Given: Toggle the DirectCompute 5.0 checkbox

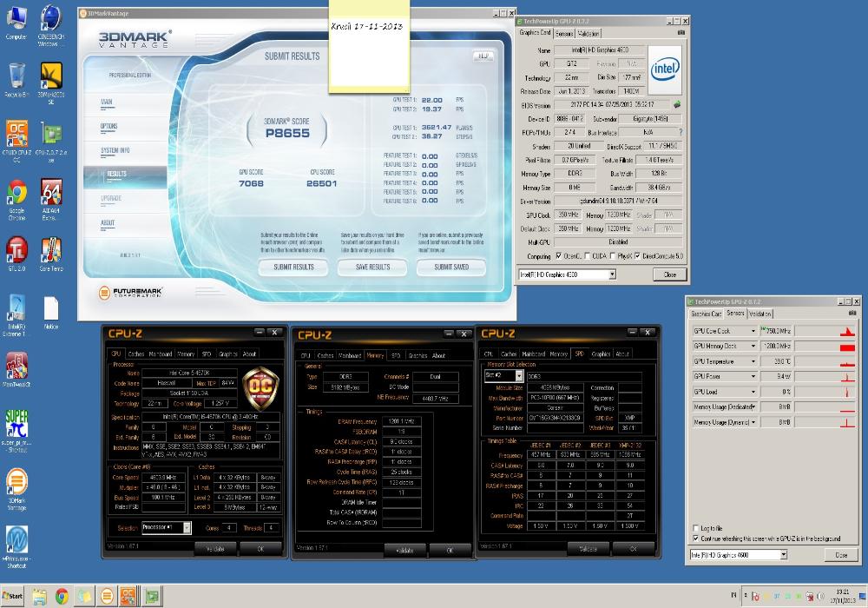Looking at the screenshot, I should coord(638,256).
